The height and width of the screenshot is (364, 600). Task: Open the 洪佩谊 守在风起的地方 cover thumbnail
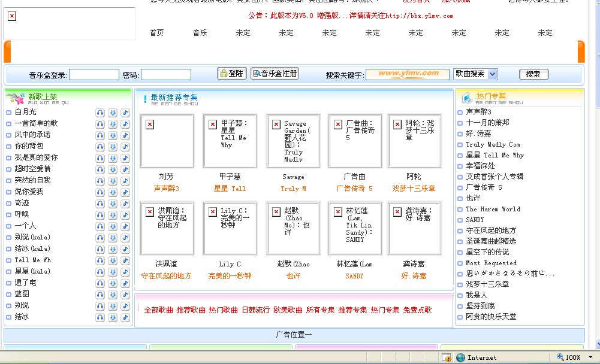pos(167,228)
